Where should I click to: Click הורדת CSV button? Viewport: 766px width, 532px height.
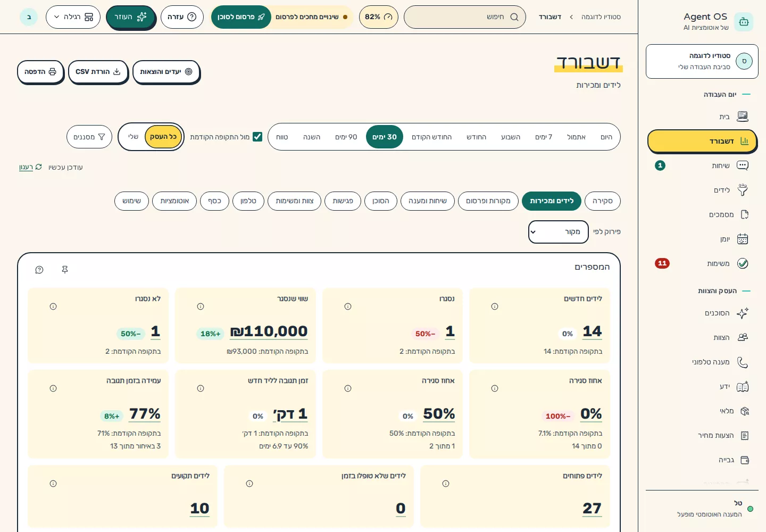click(x=98, y=72)
